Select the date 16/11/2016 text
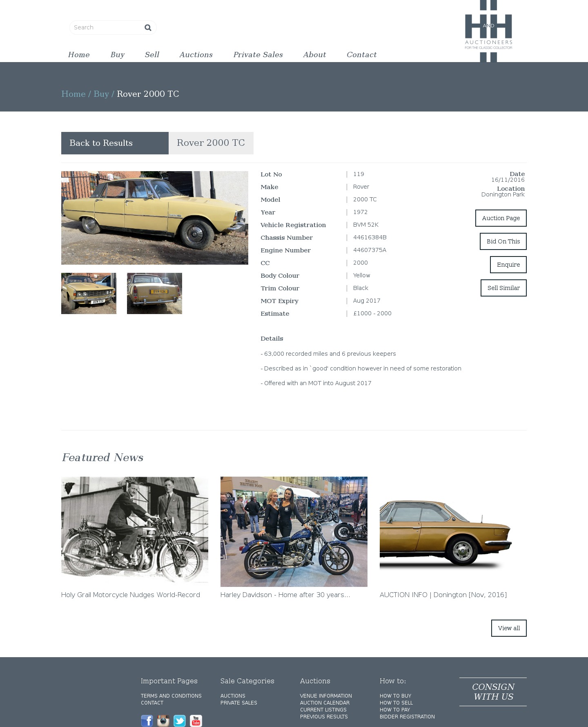This screenshot has height=727, width=588. (508, 180)
